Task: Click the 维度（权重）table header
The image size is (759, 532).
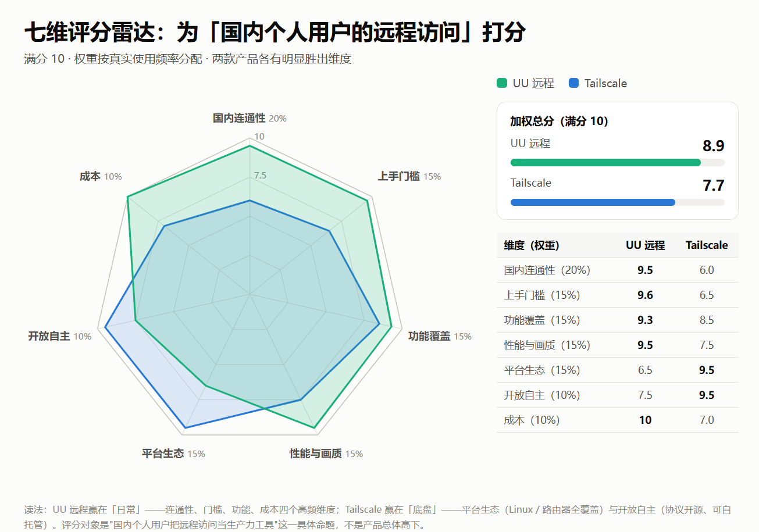Action: pyautogui.click(x=532, y=245)
